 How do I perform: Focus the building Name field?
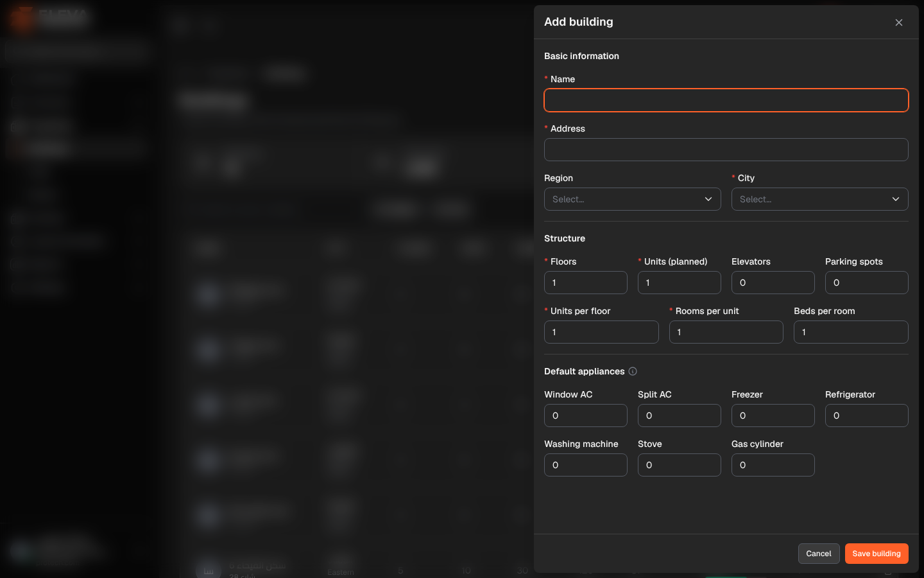[726, 100]
